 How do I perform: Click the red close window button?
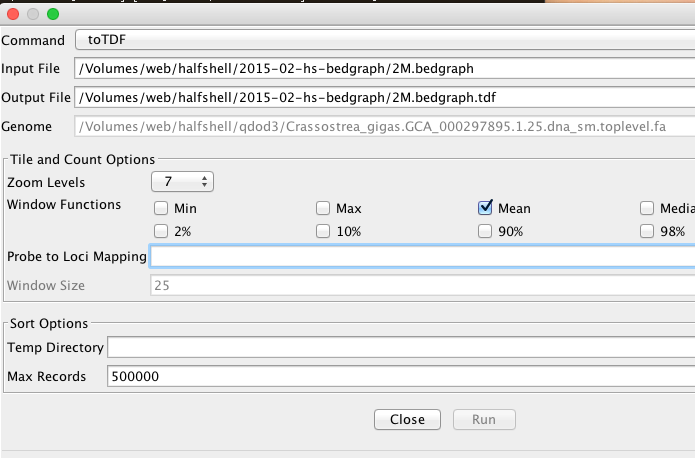click(x=13, y=14)
